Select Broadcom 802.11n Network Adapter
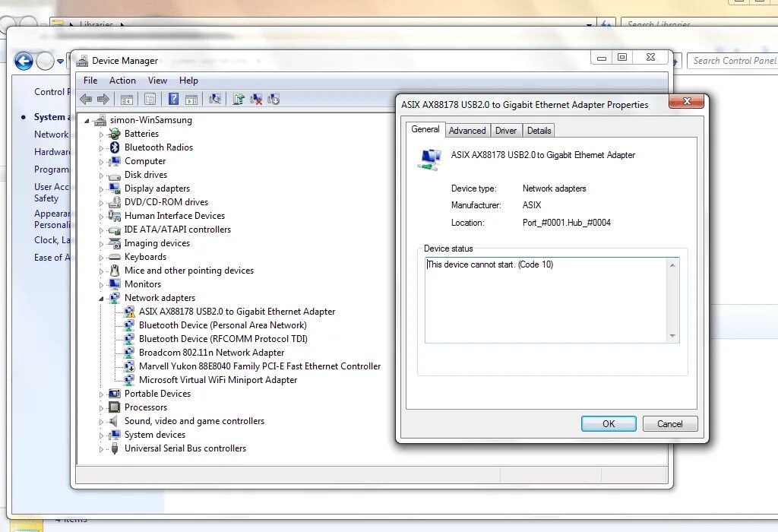The height and width of the screenshot is (532, 778). tap(211, 353)
